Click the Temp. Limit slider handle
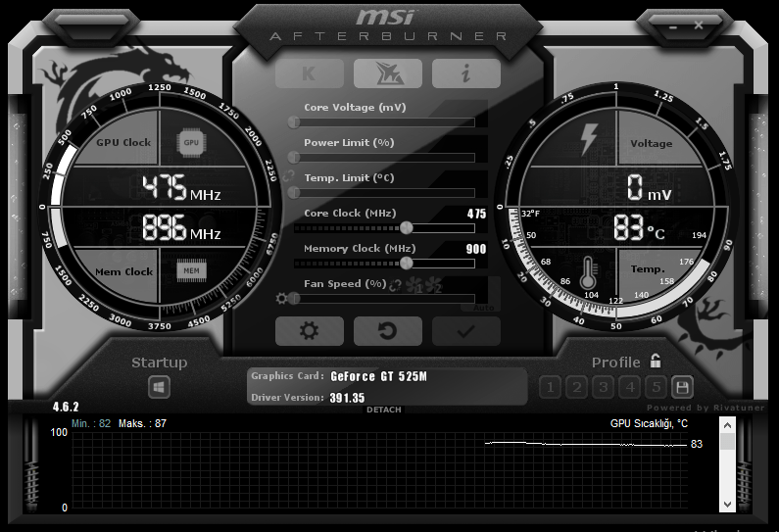This screenshot has height=532, width=779. (x=294, y=192)
